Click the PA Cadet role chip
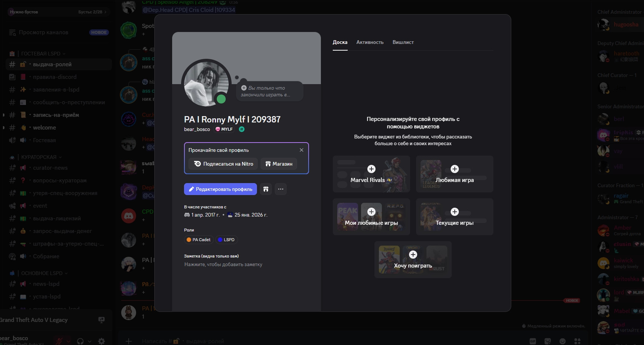The width and height of the screenshot is (644, 345). click(199, 240)
